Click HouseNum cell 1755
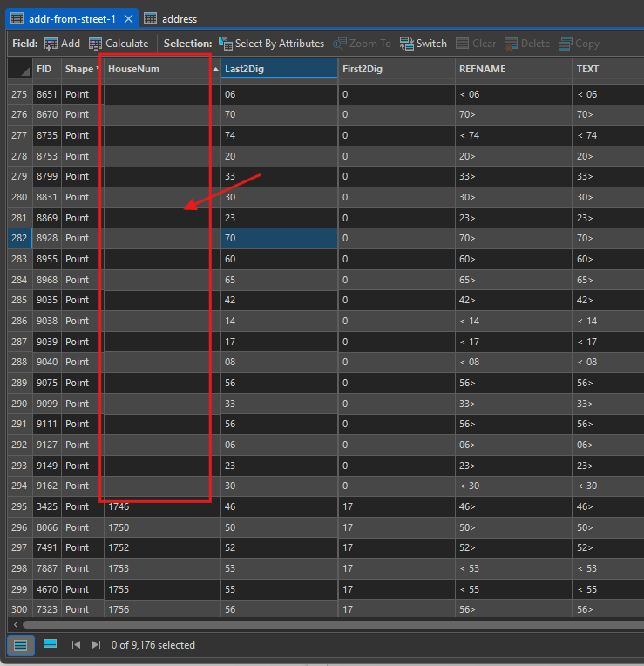 [x=162, y=589]
